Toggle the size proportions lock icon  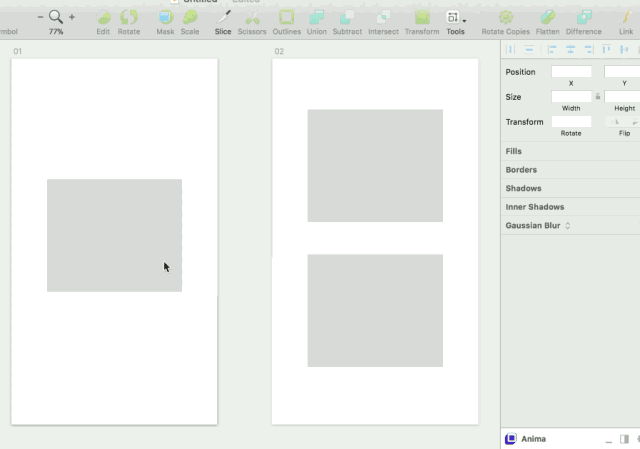pos(598,96)
